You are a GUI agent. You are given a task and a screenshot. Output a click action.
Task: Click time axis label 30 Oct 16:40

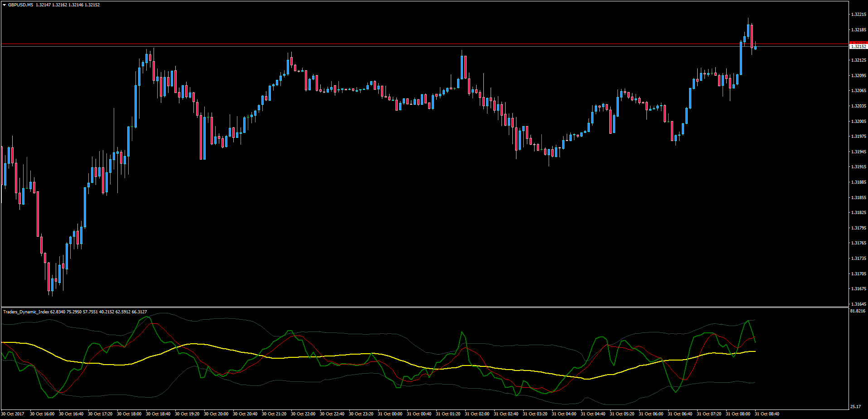(71, 414)
